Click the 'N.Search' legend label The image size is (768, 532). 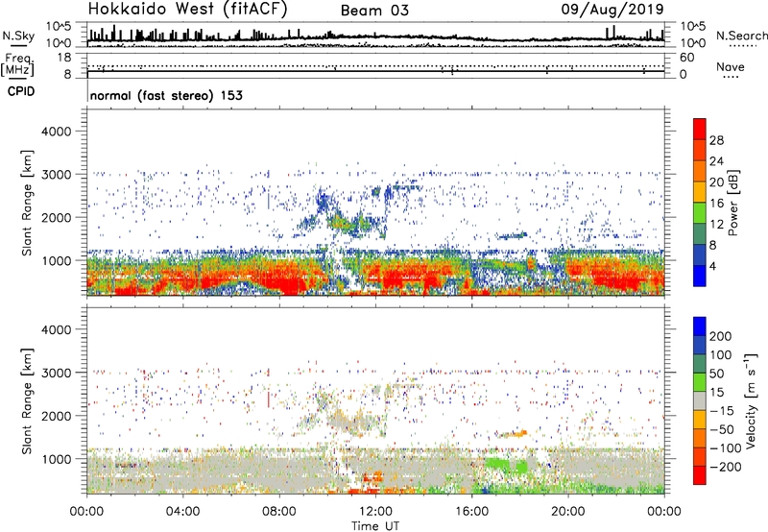tap(741, 36)
